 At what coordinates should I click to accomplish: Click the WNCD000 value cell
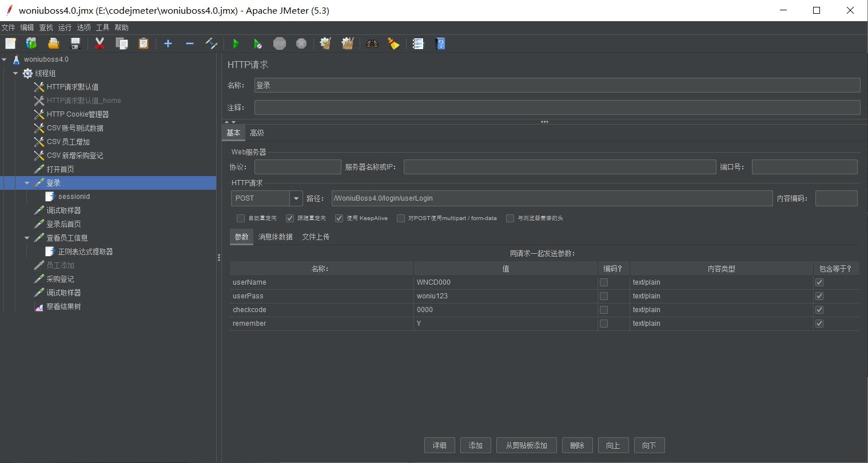coord(505,282)
